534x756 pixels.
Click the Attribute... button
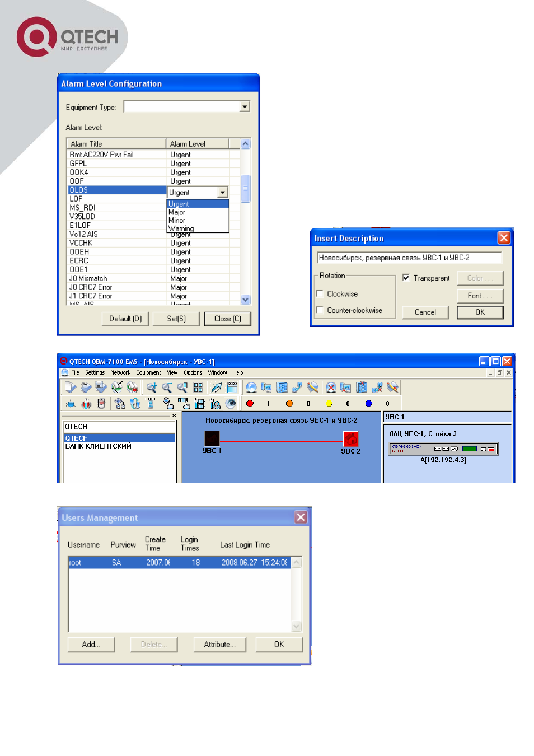(219, 645)
